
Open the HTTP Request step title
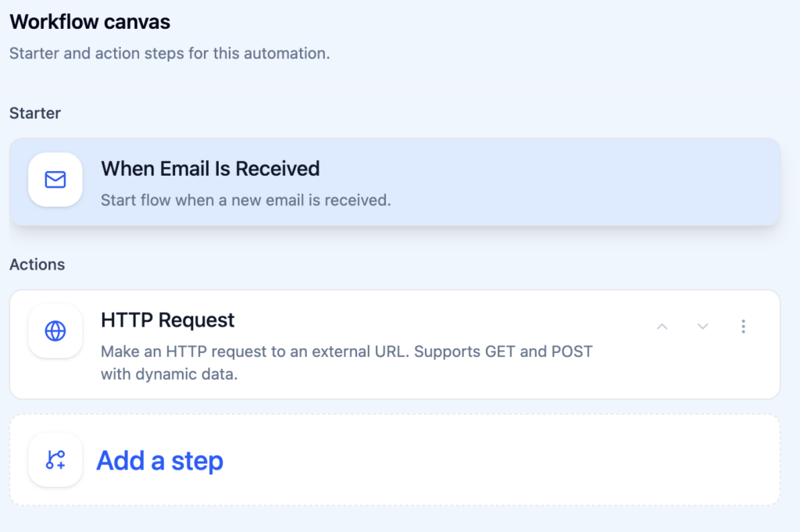pos(168,320)
